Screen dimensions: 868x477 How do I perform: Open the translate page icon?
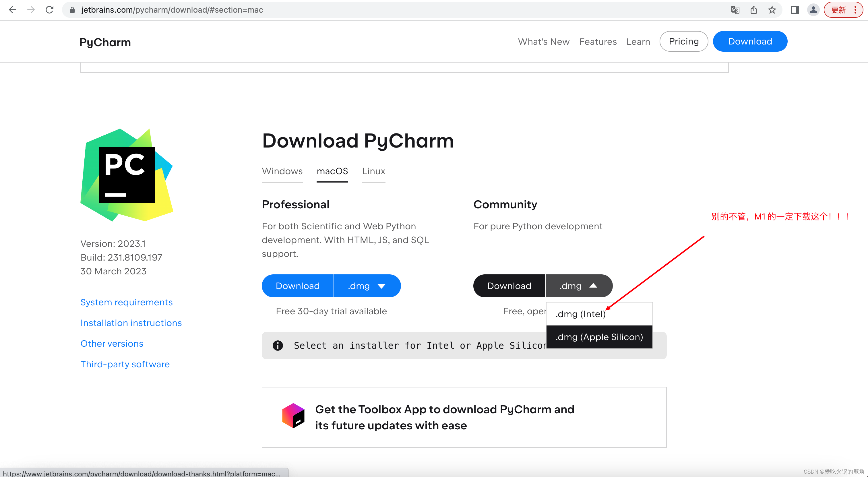pyautogui.click(x=735, y=10)
